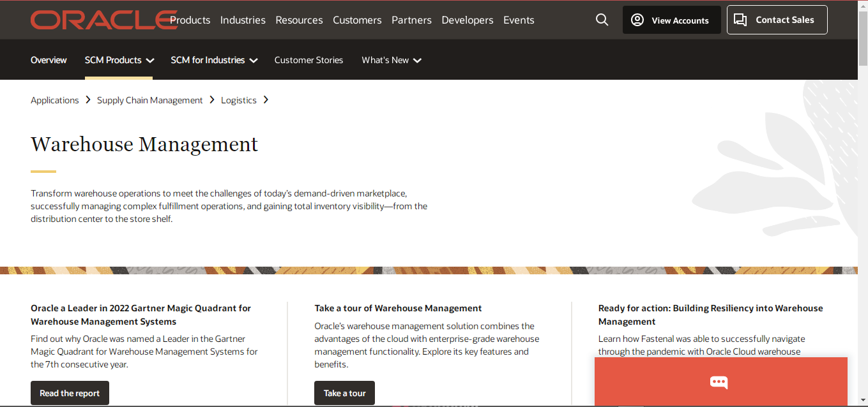Open the Partners menu
Image resolution: width=868 pixels, height=407 pixels.
click(x=411, y=20)
